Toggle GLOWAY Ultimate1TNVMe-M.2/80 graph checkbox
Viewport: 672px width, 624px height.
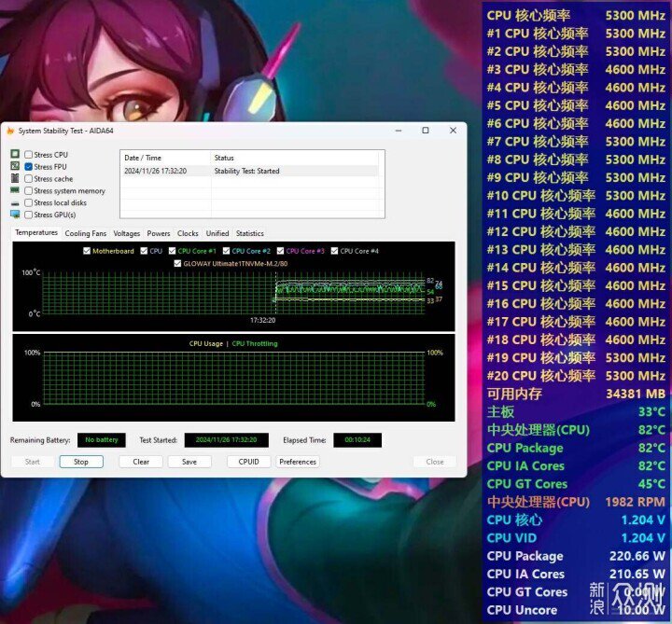(x=178, y=263)
